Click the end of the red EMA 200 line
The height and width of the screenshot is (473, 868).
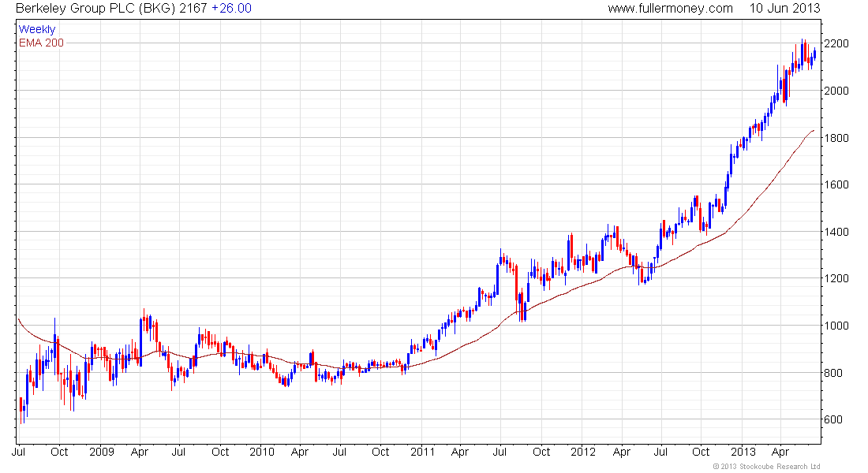tap(814, 131)
